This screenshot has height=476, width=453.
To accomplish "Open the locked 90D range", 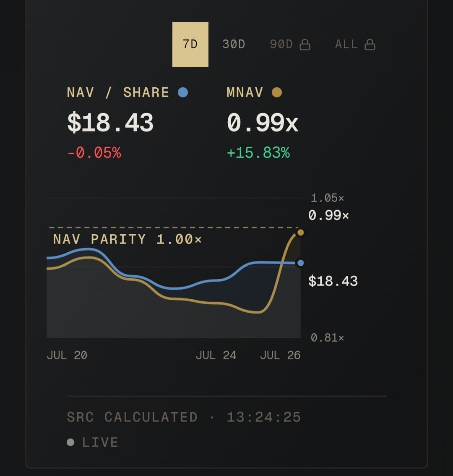I will (290, 44).
